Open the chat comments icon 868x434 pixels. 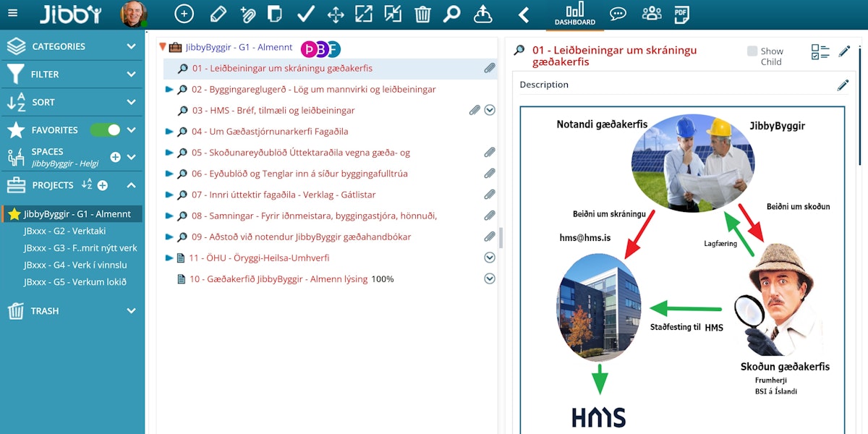[618, 14]
